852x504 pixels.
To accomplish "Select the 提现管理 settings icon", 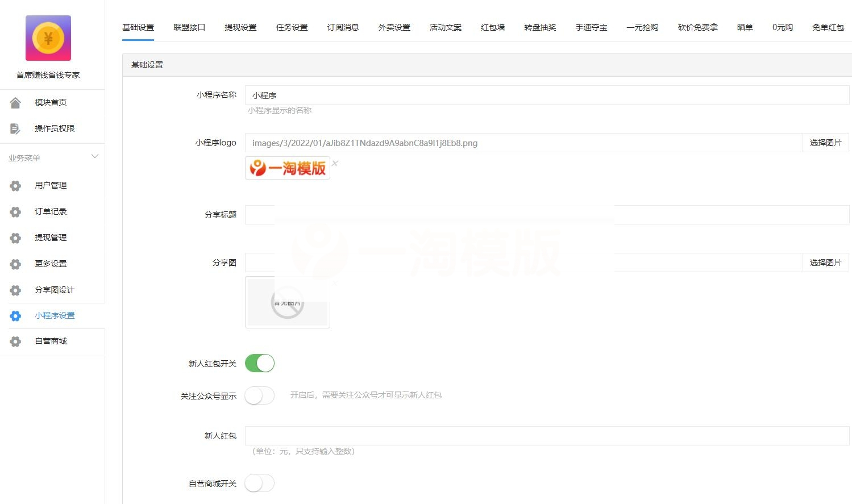I will [x=15, y=238].
